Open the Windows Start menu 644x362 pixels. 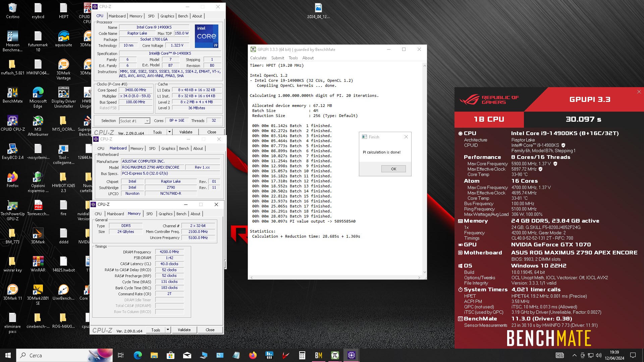pyautogui.click(x=8, y=355)
